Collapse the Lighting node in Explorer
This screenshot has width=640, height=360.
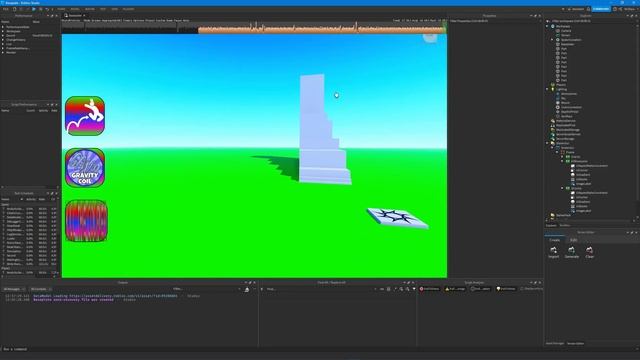click(x=547, y=89)
